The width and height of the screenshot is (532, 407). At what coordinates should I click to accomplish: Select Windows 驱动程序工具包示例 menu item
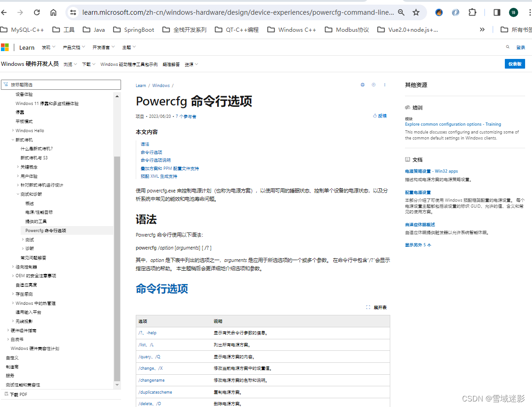(x=129, y=64)
